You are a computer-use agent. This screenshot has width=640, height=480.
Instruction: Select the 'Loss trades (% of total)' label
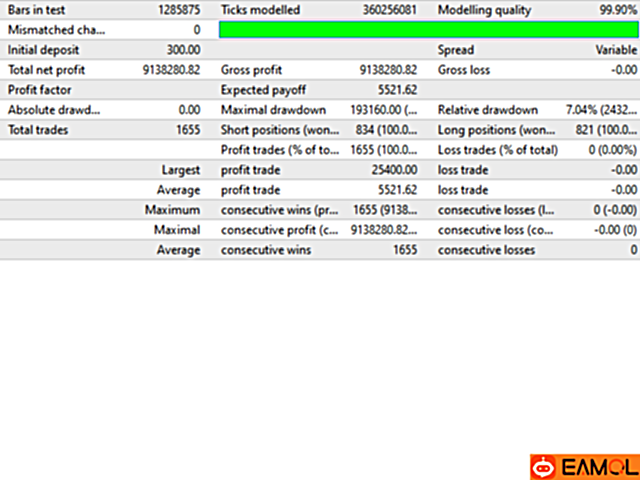498,150
